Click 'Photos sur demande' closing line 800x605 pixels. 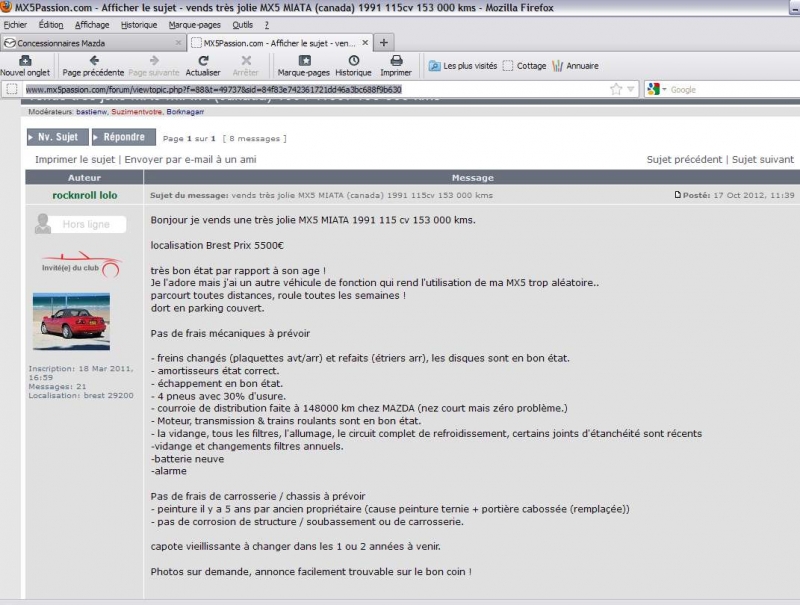[x=311, y=572]
